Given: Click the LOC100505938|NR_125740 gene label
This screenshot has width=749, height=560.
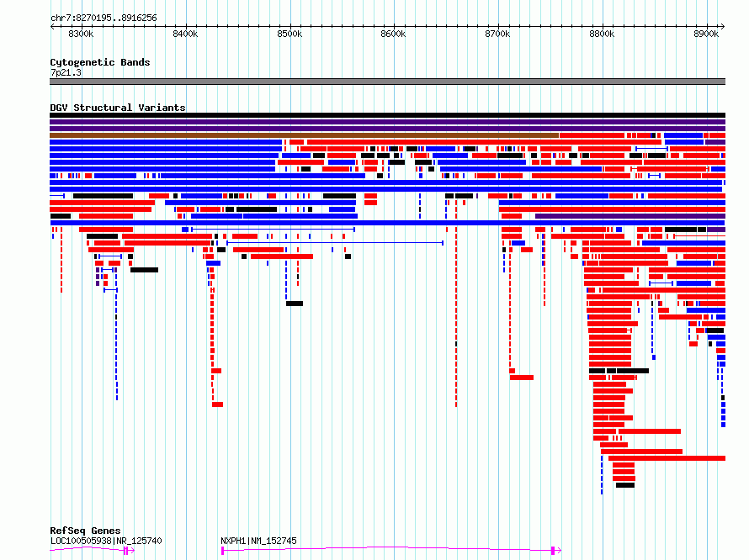Looking at the screenshot, I should [x=106, y=541].
